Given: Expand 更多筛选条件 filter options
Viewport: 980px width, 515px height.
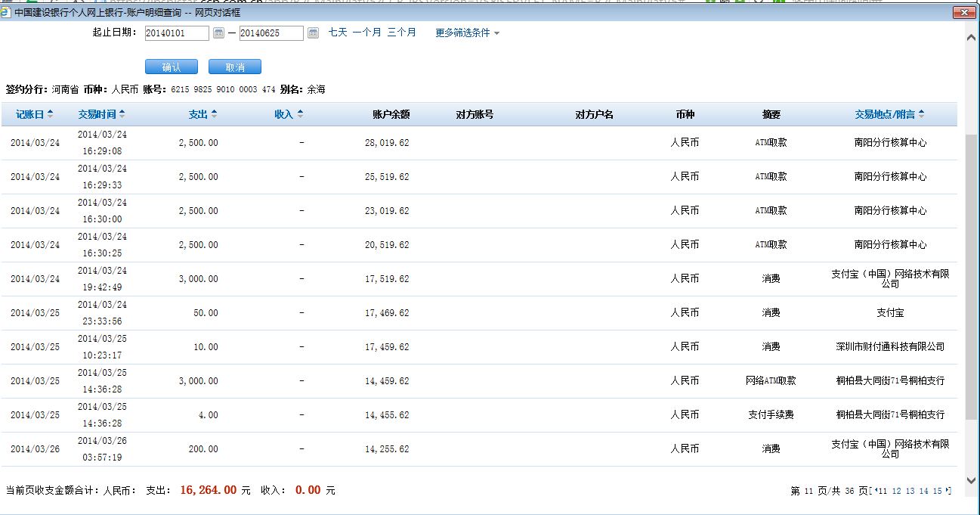Looking at the screenshot, I should pyautogui.click(x=467, y=33).
